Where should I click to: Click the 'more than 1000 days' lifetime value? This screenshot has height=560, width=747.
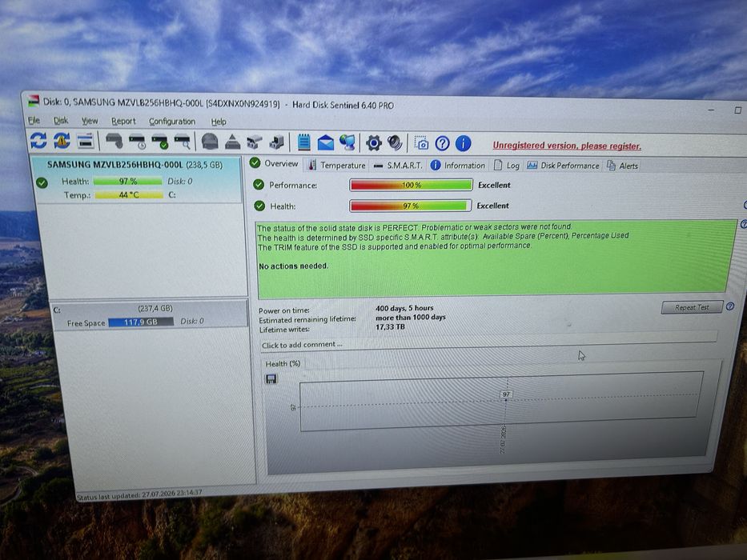tap(411, 317)
